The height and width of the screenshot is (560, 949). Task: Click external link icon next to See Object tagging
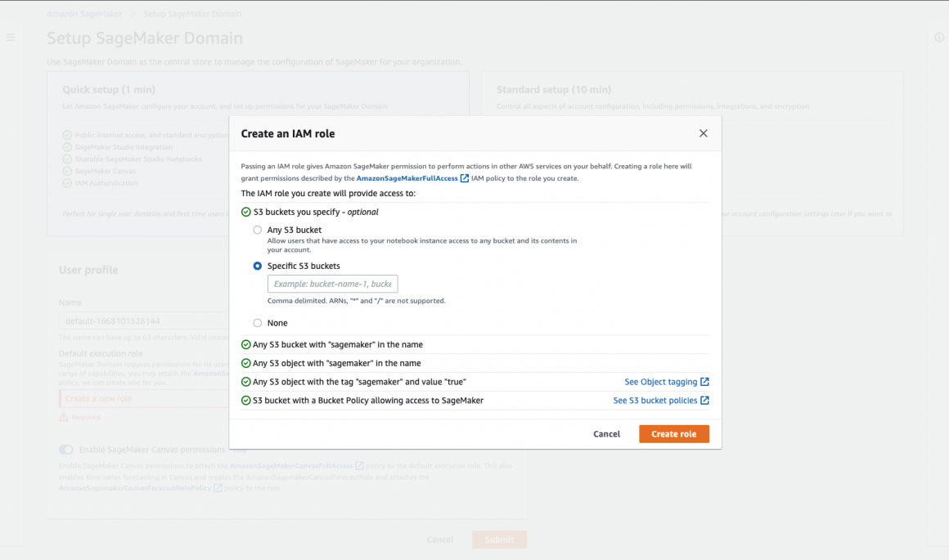pyautogui.click(x=704, y=382)
